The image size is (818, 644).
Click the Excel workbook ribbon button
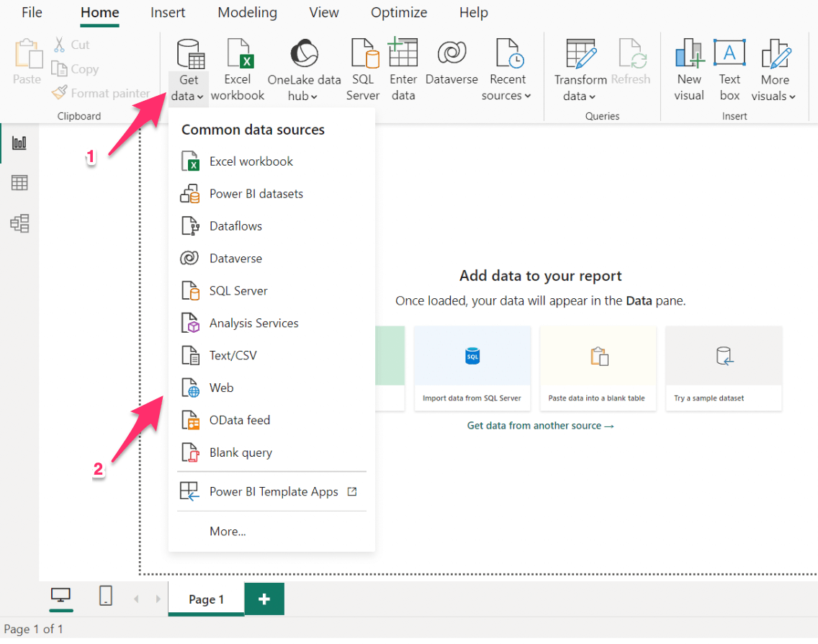click(x=238, y=70)
